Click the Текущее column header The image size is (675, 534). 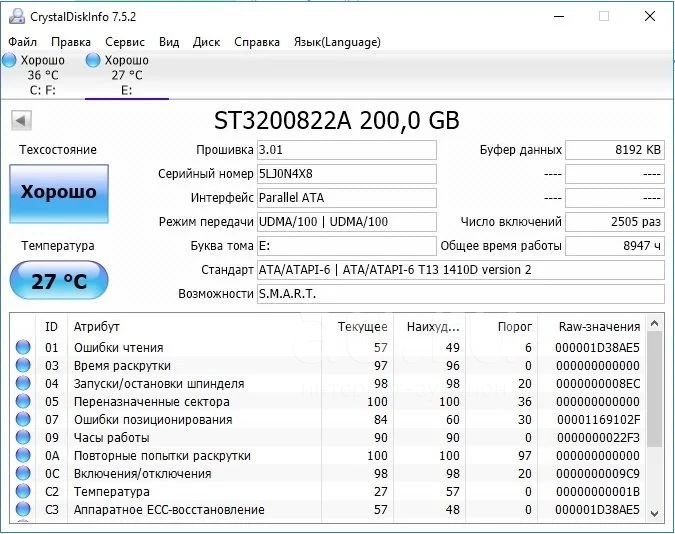coord(357,327)
